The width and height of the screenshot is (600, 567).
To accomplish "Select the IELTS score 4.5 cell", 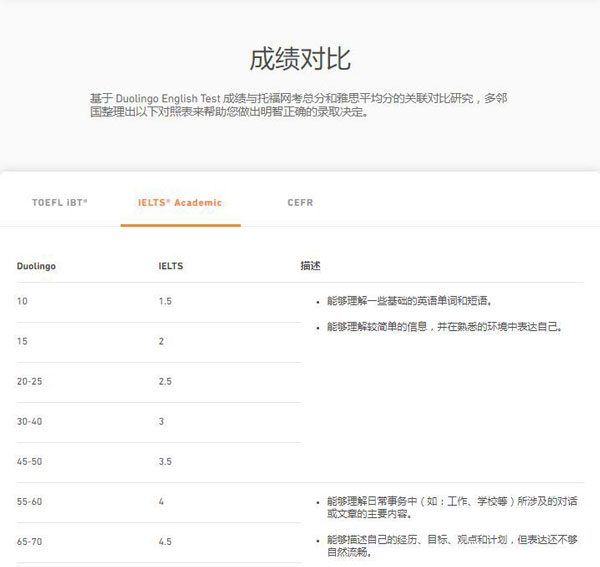I will [x=165, y=542].
